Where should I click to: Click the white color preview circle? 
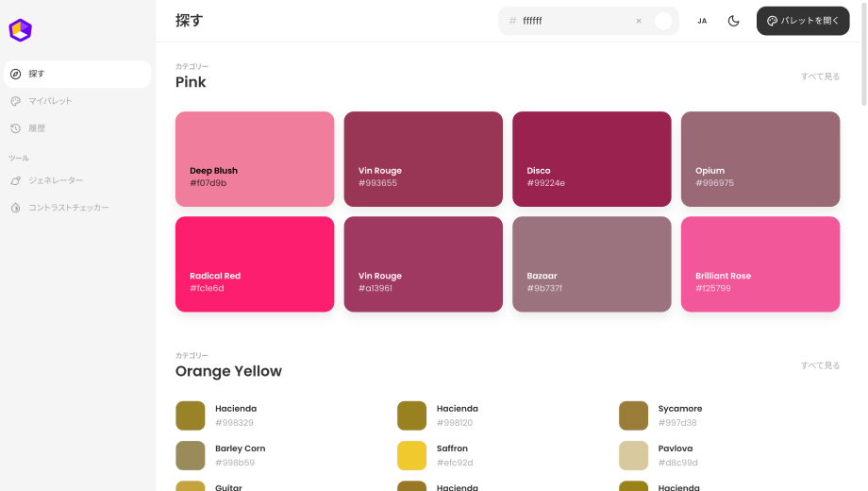663,21
